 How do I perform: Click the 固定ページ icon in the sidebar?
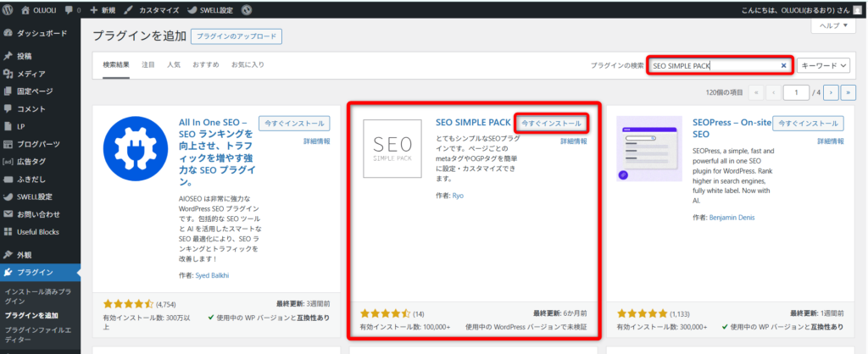[x=8, y=91]
